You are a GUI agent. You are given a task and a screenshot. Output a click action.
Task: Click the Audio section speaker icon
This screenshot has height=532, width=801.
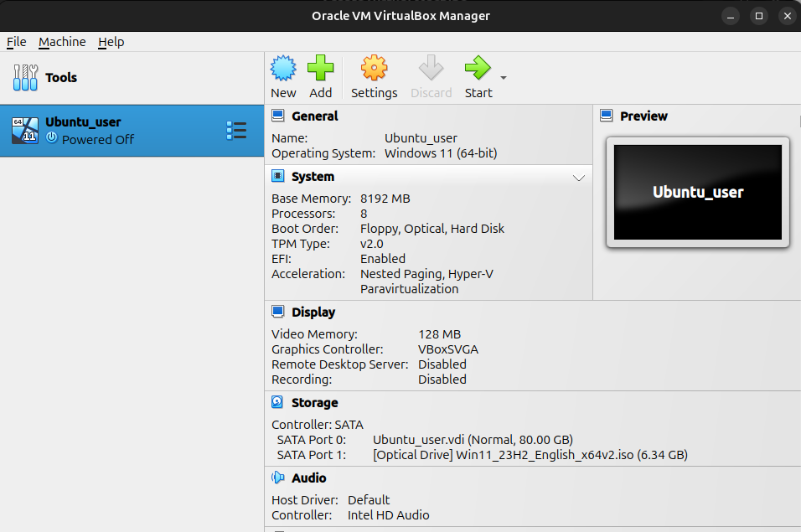point(278,478)
